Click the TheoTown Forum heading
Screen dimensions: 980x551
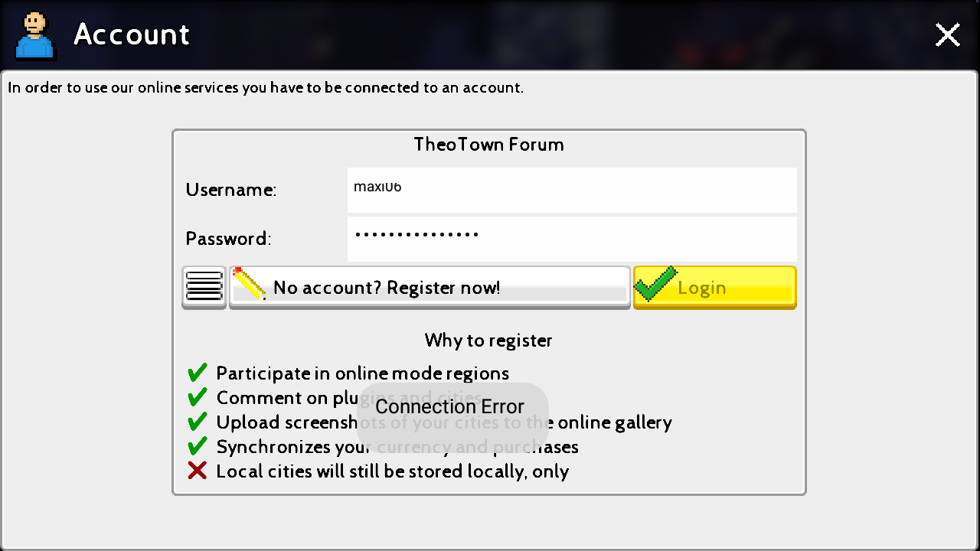click(x=489, y=145)
